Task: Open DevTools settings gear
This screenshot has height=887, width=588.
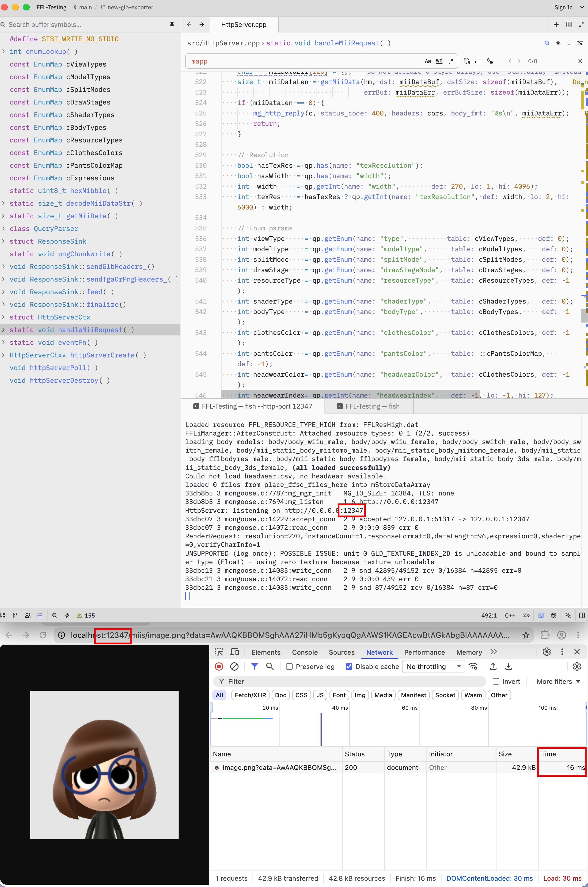Action: click(547, 652)
